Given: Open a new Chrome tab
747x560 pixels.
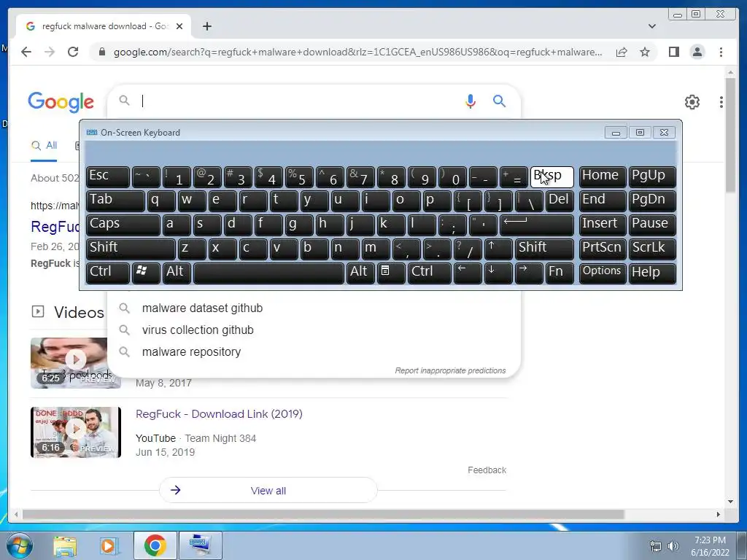Looking at the screenshot, I should click(206, 26).
